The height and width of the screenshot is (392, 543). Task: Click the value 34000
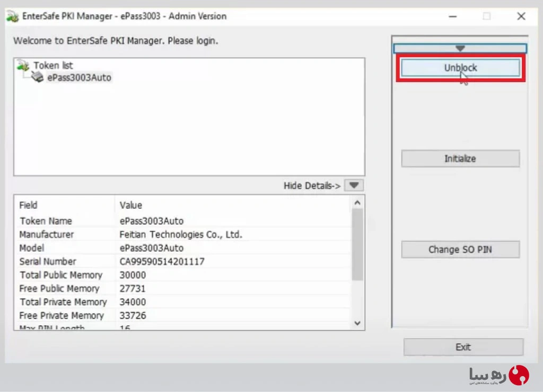click(133, 302)
